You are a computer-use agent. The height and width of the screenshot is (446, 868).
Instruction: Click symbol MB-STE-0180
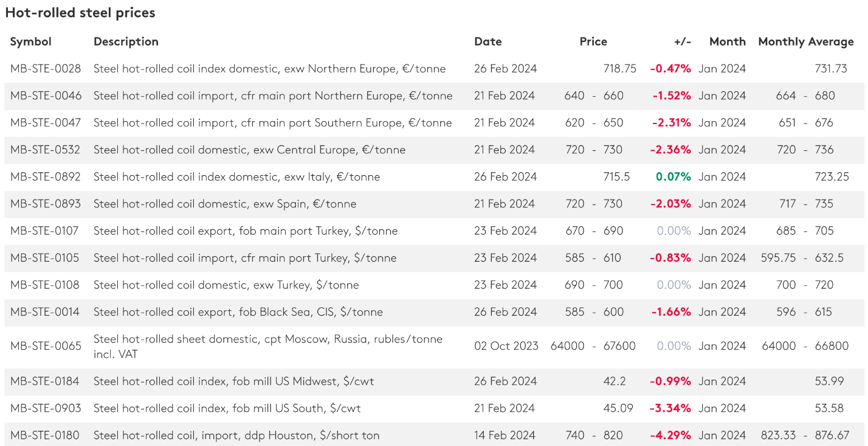pyautogui.click(x=46, y=436)
